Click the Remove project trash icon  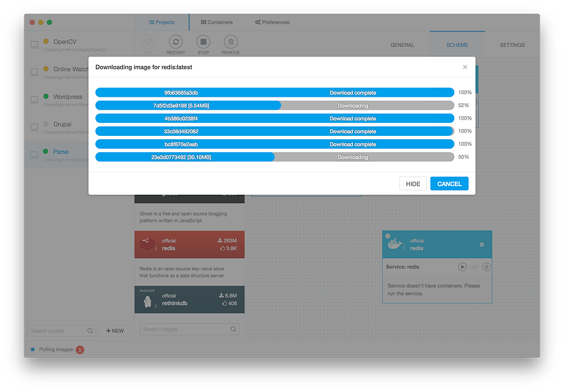(231, 42)
